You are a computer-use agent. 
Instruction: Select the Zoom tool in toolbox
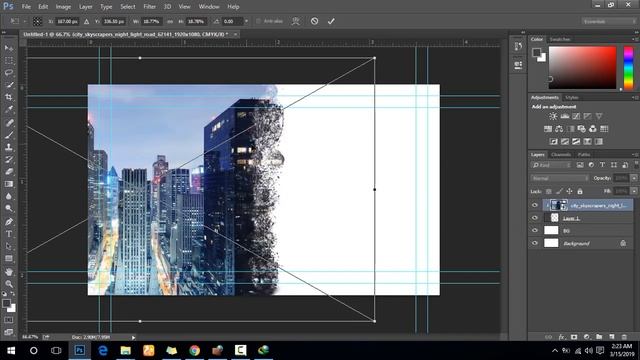tap(9, 284)
